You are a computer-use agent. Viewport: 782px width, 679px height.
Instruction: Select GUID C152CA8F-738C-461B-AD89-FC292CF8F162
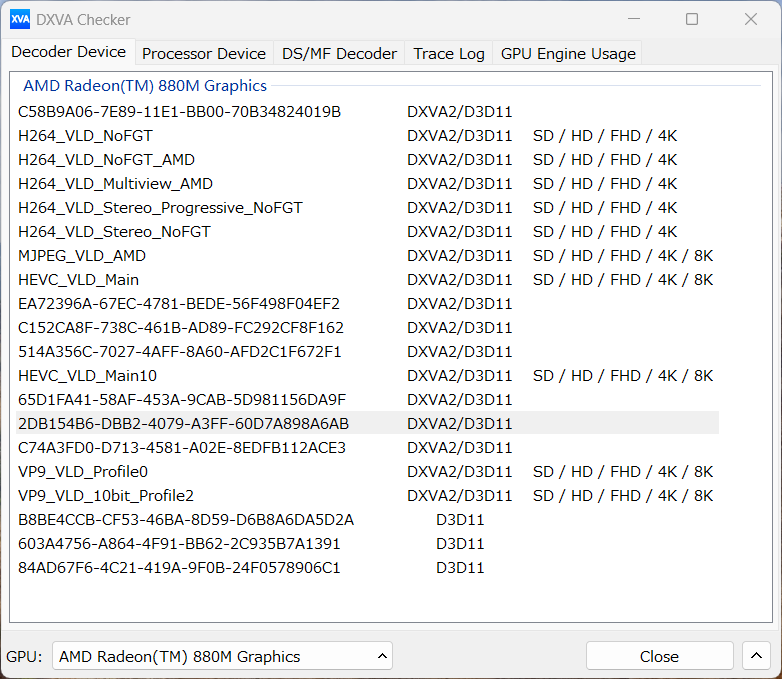click(367, 328)
